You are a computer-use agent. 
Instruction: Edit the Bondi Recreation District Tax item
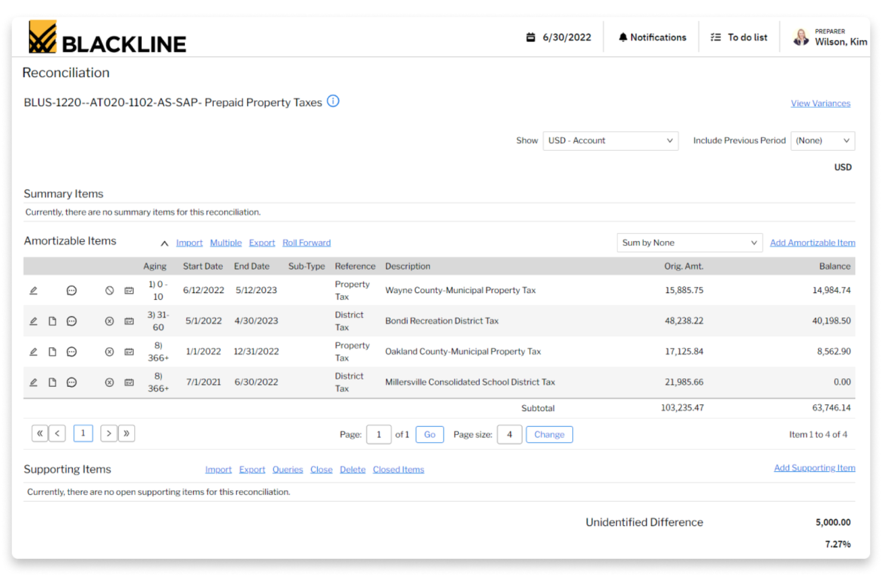click(x=33, y=321)
